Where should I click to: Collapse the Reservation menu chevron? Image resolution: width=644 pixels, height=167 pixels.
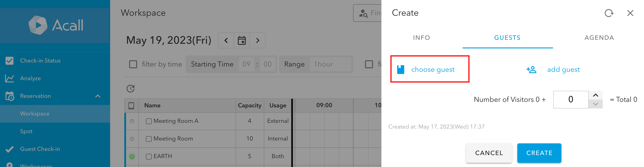click(x=98, y=96)
